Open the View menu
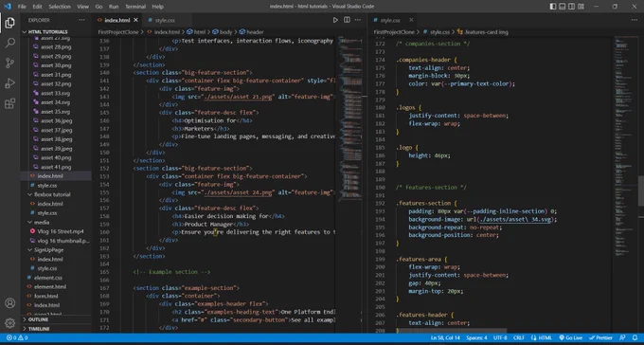Image resolution: width=644 pixels, height=345 pixels. pos(82,7)
